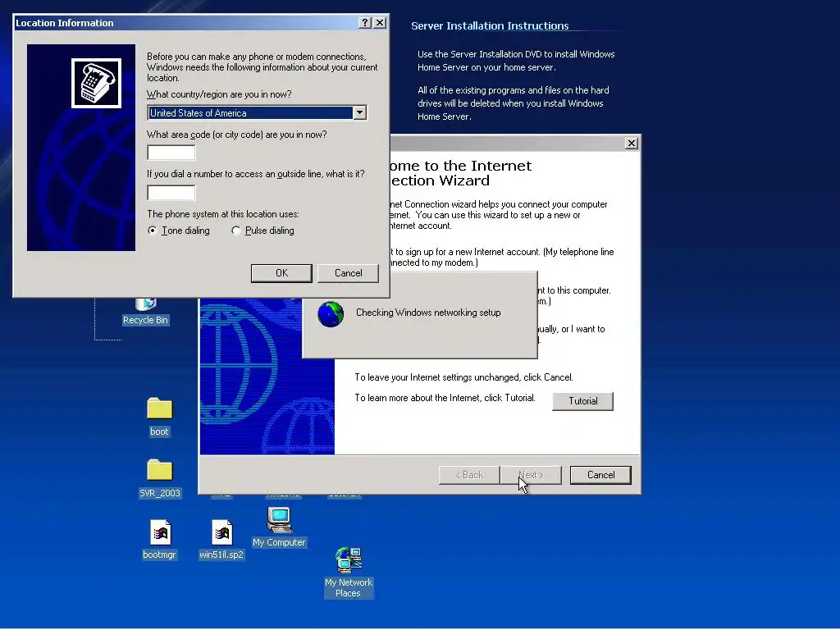Screen dimensions: 840x630
Task: Click the United States of America combo box
Action: [257, 113]
